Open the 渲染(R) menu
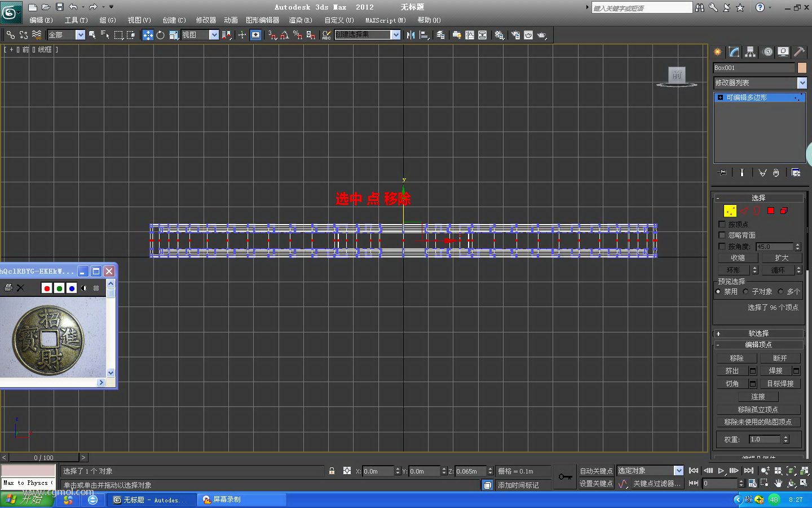 tap(301, 20)
